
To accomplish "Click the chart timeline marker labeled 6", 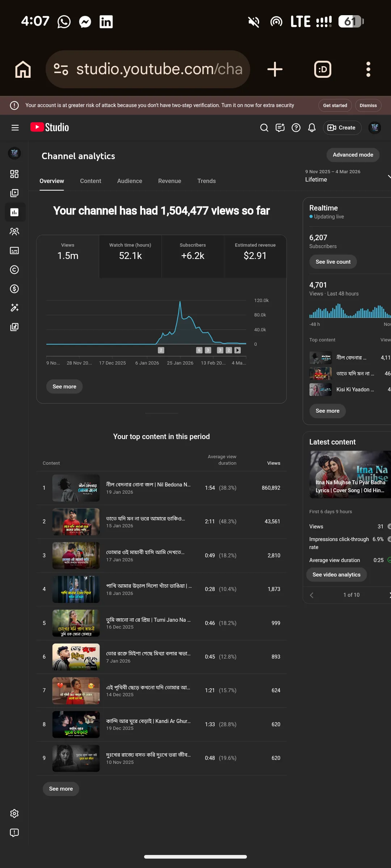I will (199, 350).
